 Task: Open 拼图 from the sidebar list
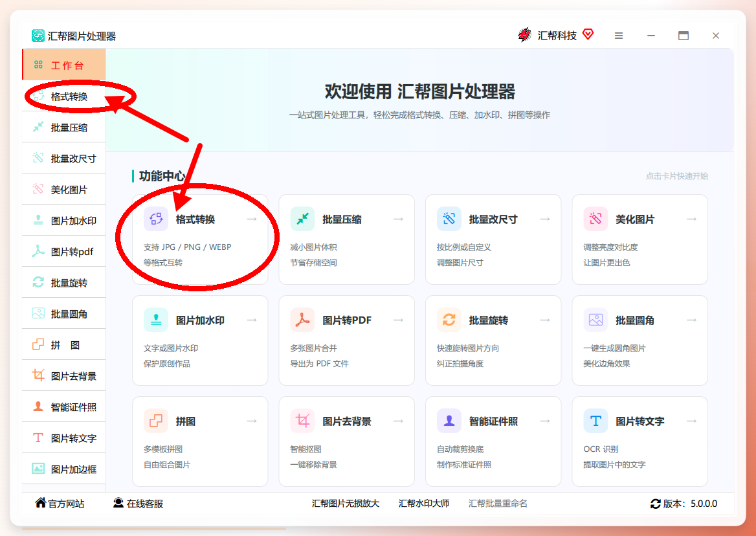(63, 344)
